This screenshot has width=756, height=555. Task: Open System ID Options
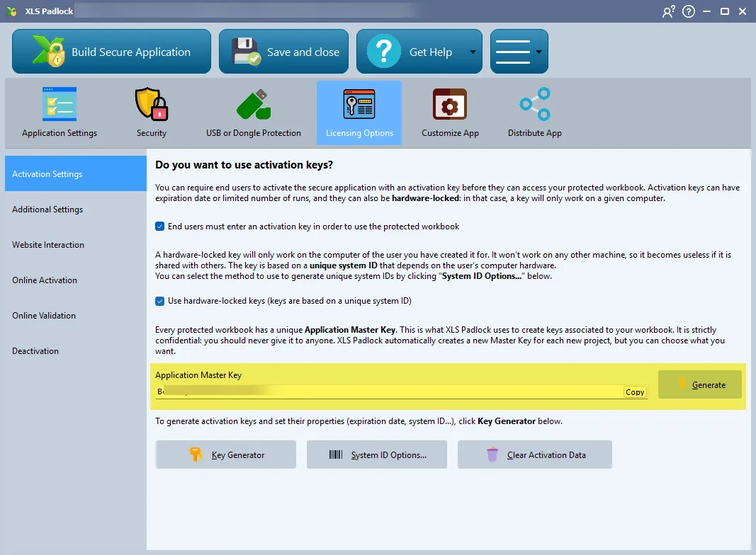coord(376,454)
